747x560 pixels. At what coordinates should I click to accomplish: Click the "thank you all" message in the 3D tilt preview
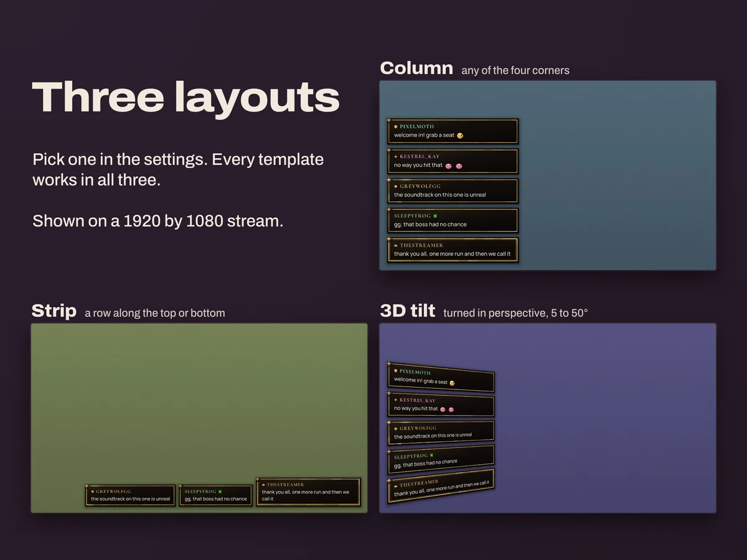click(441, 488)
